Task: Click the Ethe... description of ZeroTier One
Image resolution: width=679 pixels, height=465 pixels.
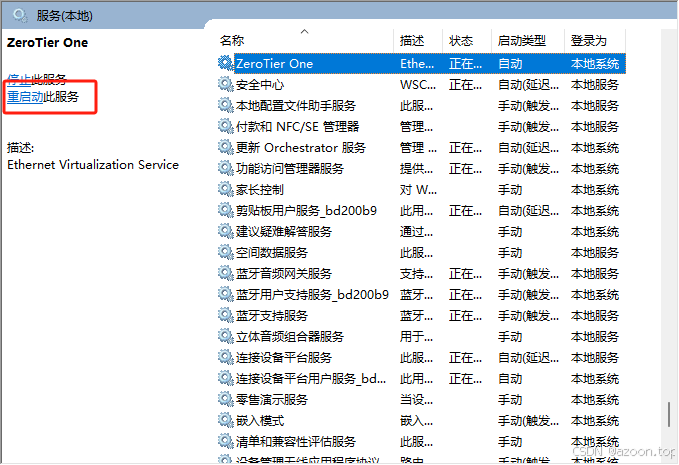Action: tap(417, 64)
